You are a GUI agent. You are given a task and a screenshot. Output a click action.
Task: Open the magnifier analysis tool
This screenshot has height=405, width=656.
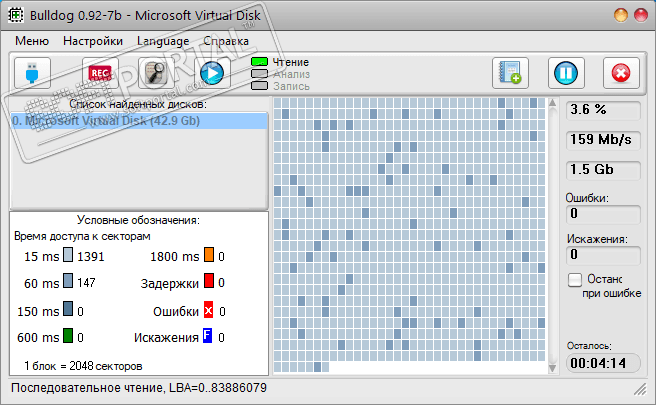click(x=156, y=73)
